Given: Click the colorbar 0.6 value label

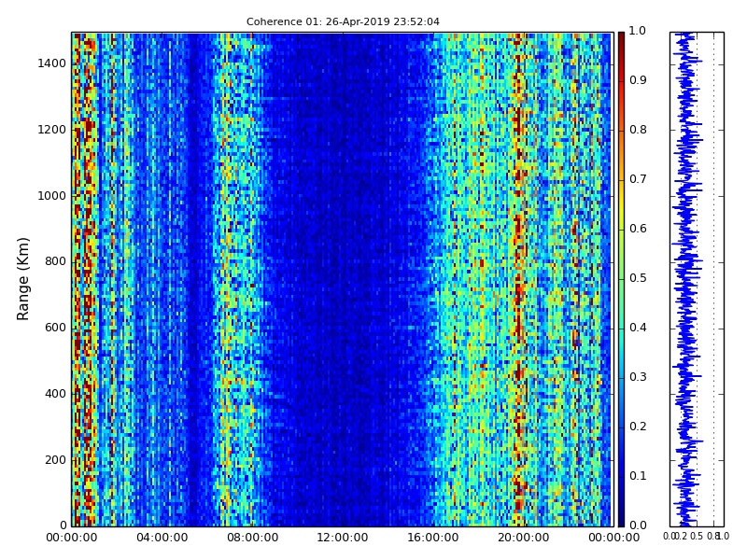Looking at the screenshot, I should pos(638,229).
